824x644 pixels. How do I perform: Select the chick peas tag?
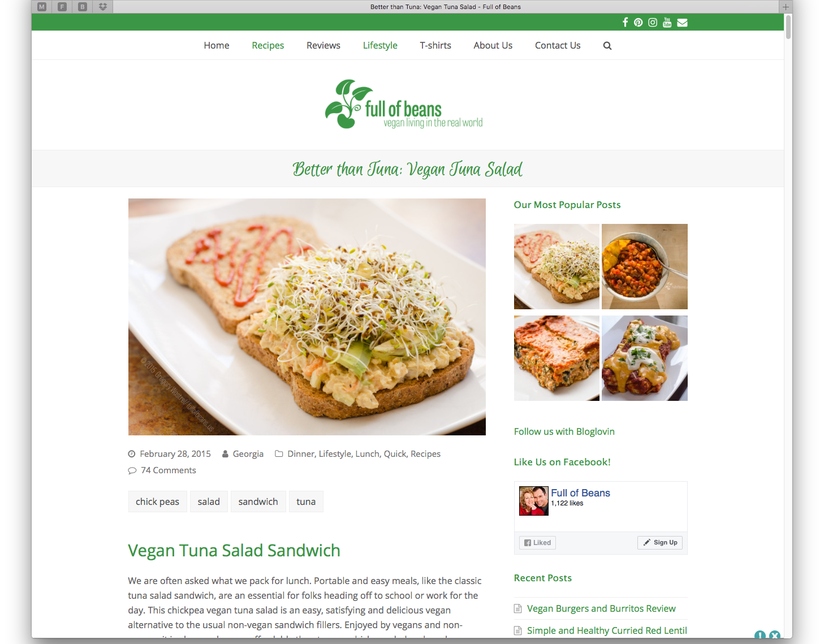click(157, 502)
